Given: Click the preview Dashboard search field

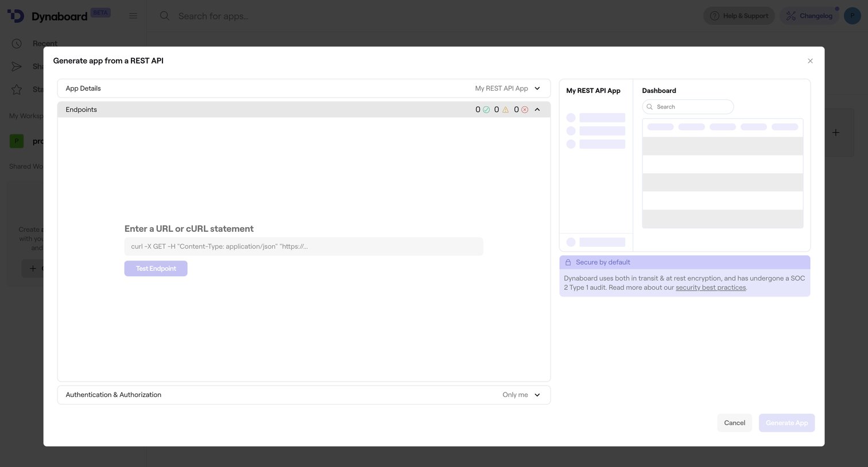Looking at the screenshot, I should point(688,107).
